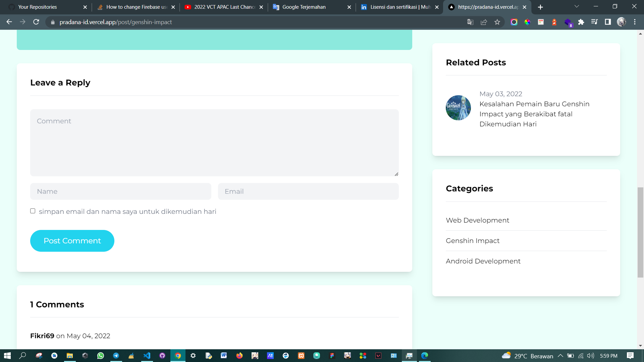644x362 pixels.
Task: Click into the Comment text area
Action: tap(214, 143)
